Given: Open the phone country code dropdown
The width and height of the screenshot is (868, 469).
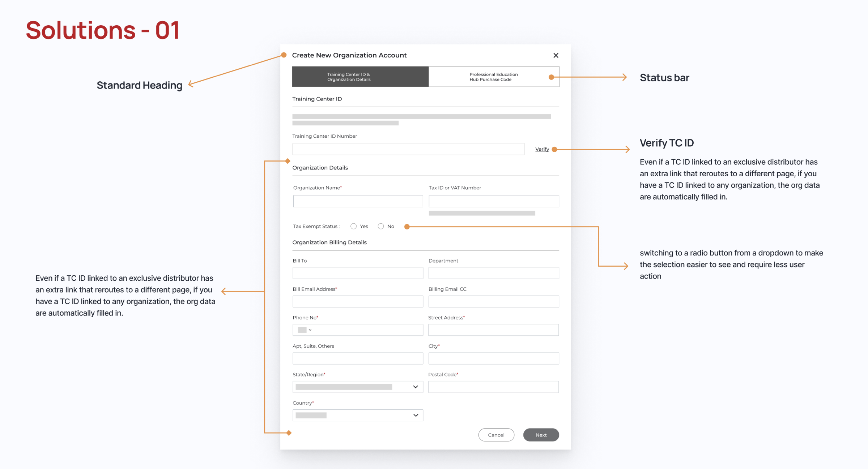Looking at the screenshot, I should tap(305, 330).
